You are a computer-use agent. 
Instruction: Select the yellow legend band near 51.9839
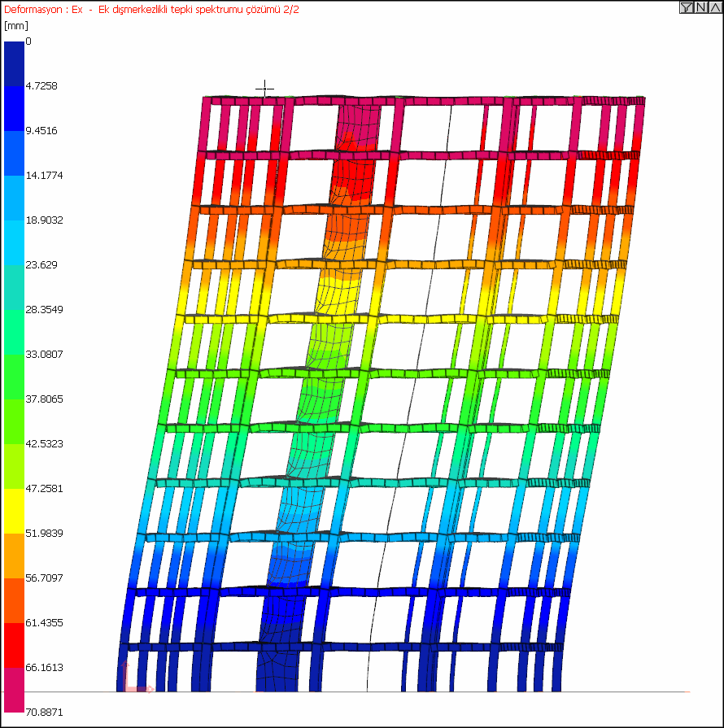(14, 511)
